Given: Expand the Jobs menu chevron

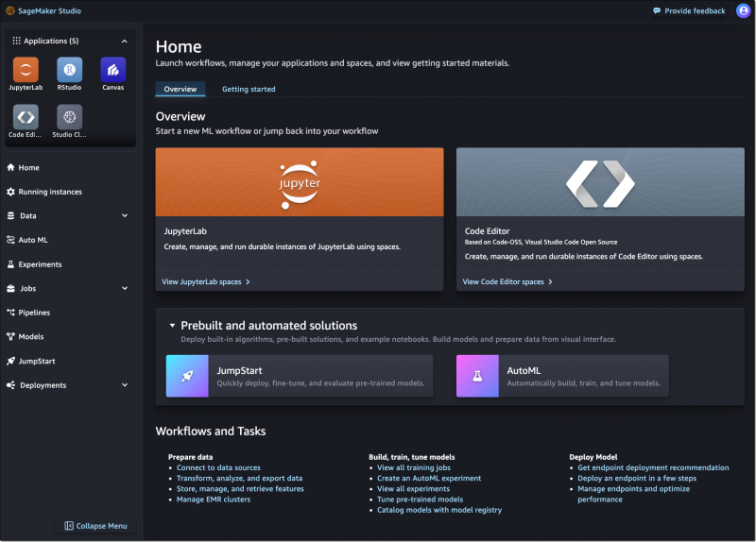Looking at the screenshot, I should tap(125, 289).
